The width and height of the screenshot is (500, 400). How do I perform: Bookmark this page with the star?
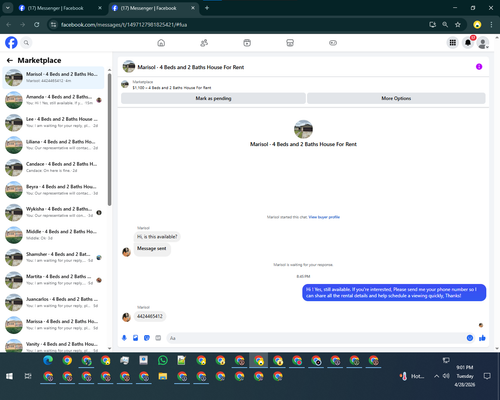pyautogui.click(x=458, y=25)
